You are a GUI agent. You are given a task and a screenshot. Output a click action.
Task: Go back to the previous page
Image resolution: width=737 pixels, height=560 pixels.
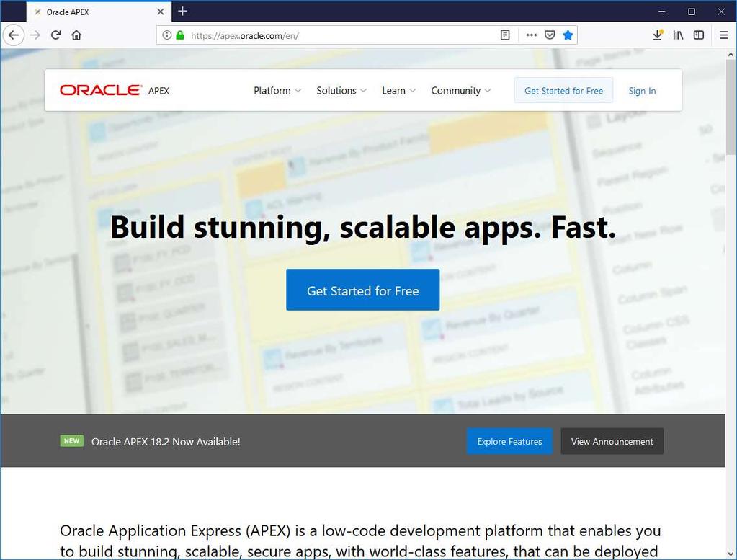[14, 35]
